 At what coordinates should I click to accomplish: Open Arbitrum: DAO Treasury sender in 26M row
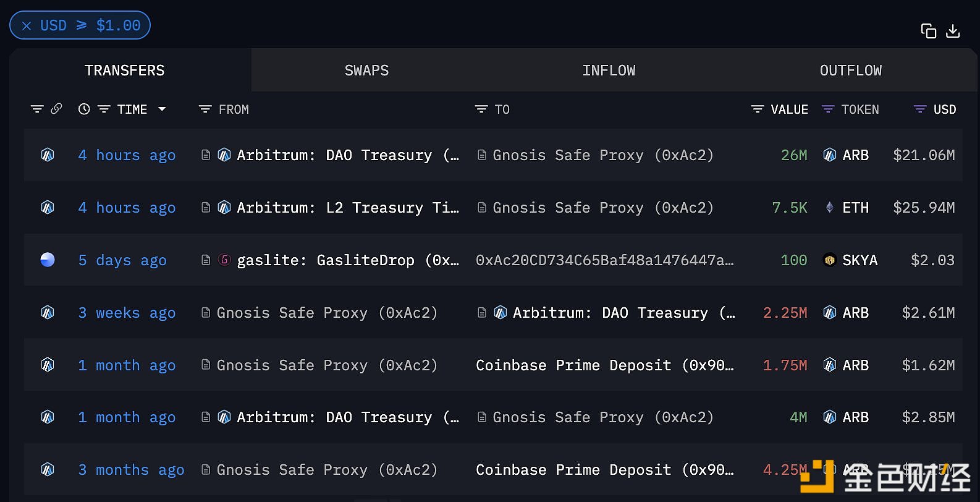(x=348, y=155)
